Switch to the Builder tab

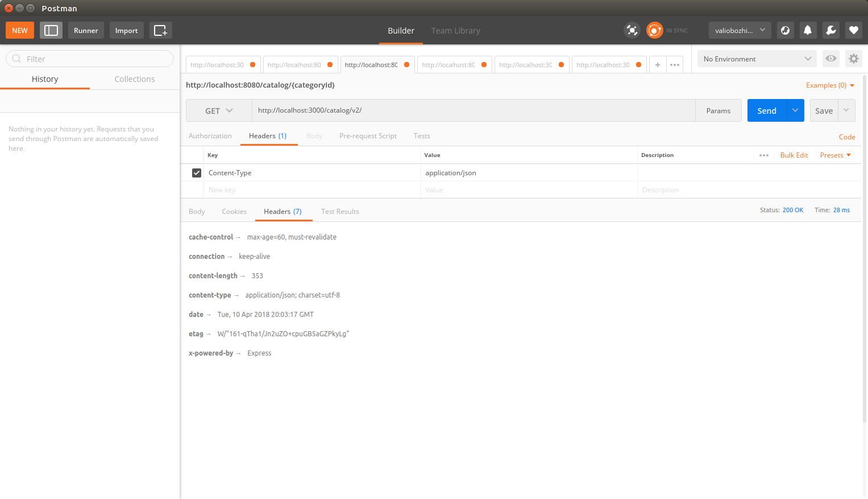pyautogui.click(x=401, y=31)
